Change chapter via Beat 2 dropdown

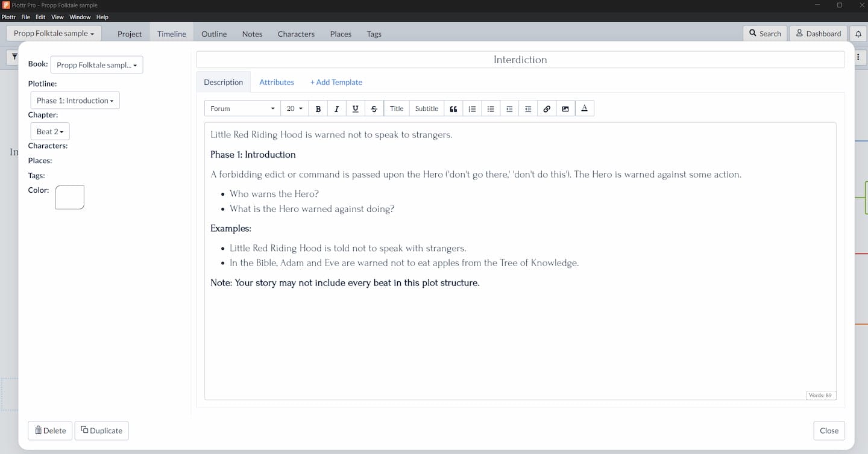tap(50, 132)
